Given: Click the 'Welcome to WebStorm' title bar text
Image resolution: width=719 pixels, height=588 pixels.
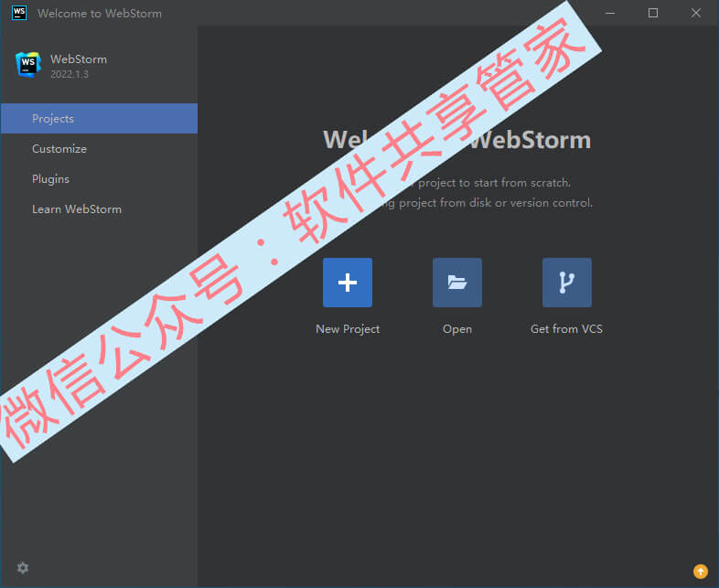Looking at the screenshot, I should tap(100, 14).
